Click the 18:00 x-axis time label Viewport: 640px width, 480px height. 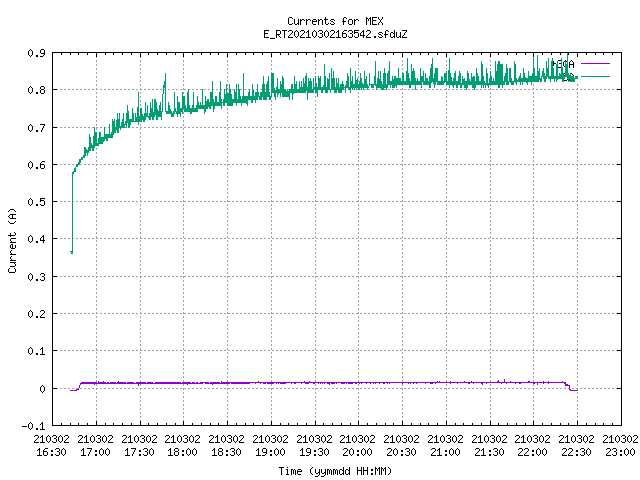pos(182,452)
